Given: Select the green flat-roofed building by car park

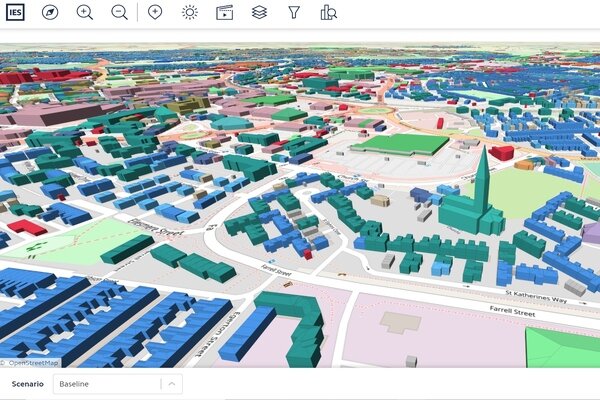Looking at the screenshot, I should click(400, 144).
